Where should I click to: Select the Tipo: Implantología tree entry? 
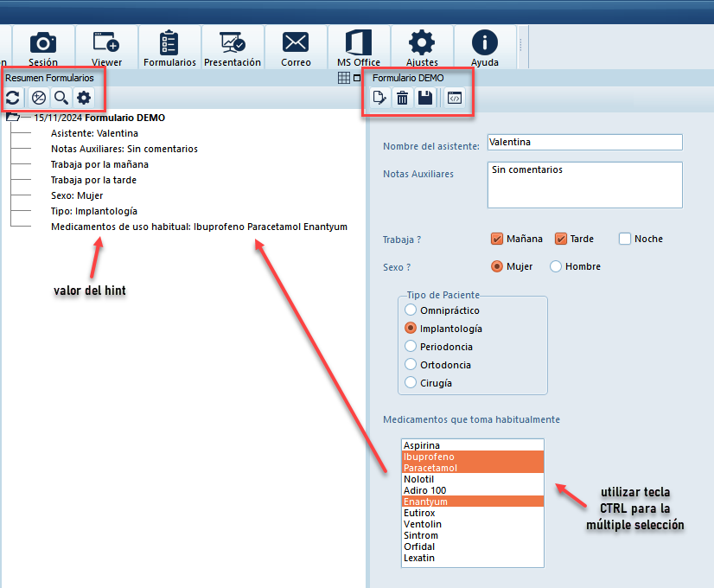click(93, 211)
